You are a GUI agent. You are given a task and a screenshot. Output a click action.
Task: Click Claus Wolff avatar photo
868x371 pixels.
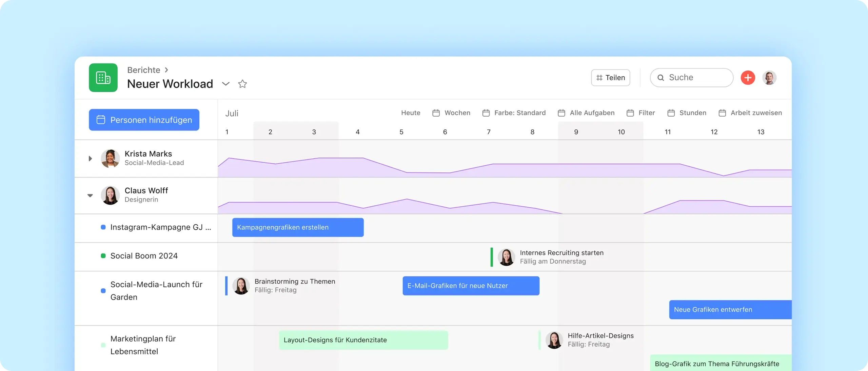click(x=110, y=195)
